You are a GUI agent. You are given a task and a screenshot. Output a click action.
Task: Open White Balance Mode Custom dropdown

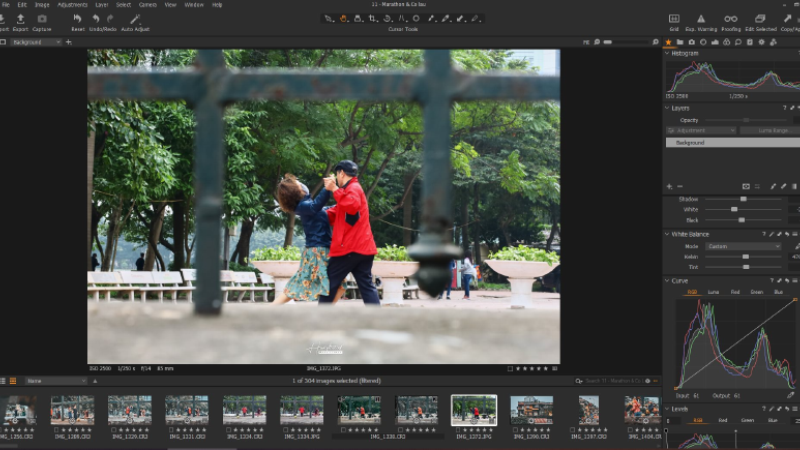coord(743,246)
